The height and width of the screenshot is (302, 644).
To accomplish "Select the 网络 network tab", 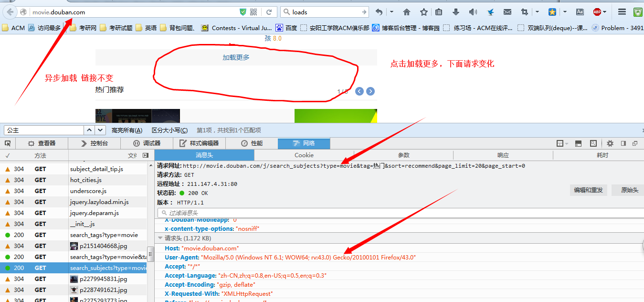I will pos(304,143).
